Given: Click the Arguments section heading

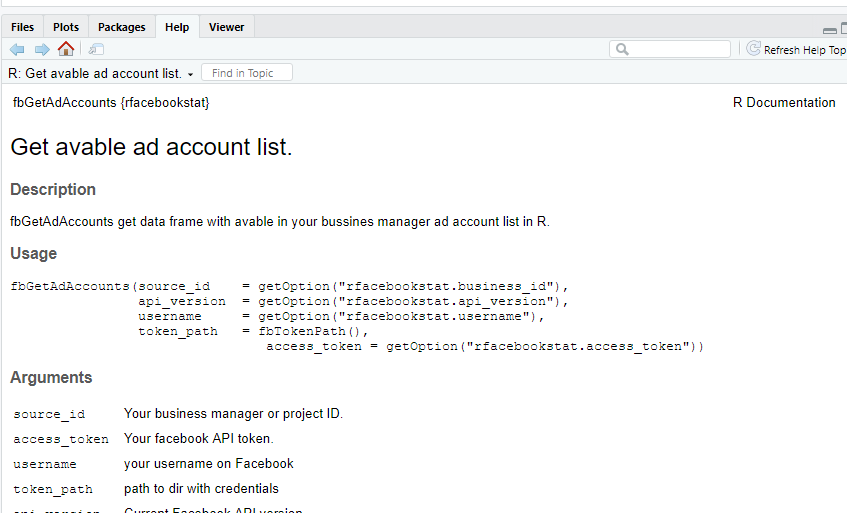Looking at the screenshot, I should tap(51, 378).
